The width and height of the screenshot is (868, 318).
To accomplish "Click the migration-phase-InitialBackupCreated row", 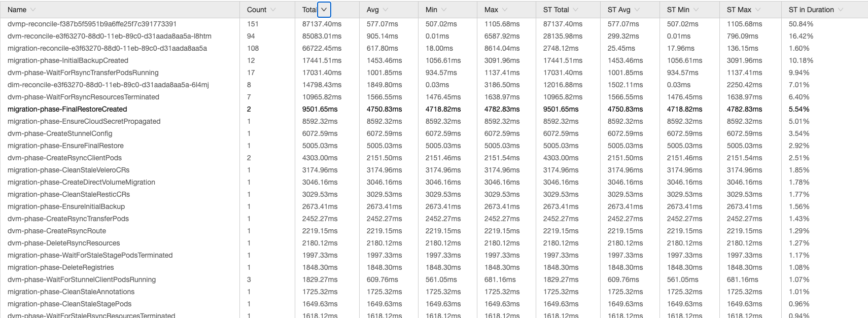I will 67,60.
